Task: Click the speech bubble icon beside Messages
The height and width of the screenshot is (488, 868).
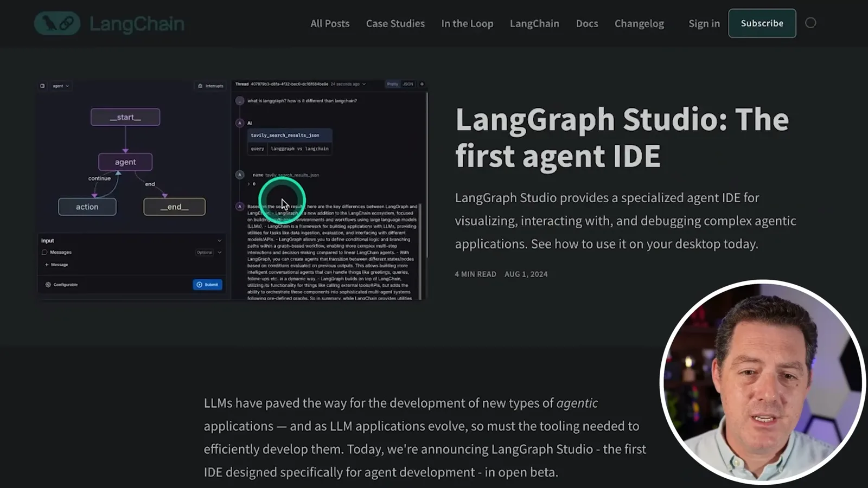Action: point(44,252)
